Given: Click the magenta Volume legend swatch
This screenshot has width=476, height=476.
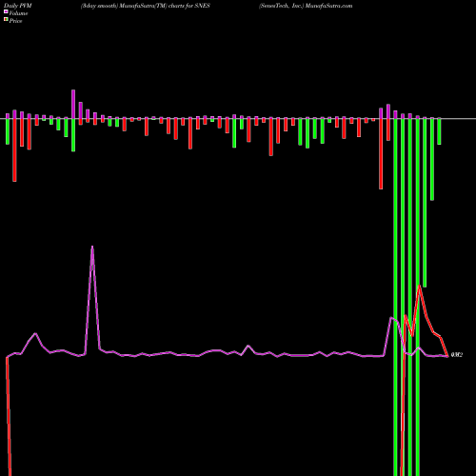Looking at the screenshot, I should tap(6, 12).
